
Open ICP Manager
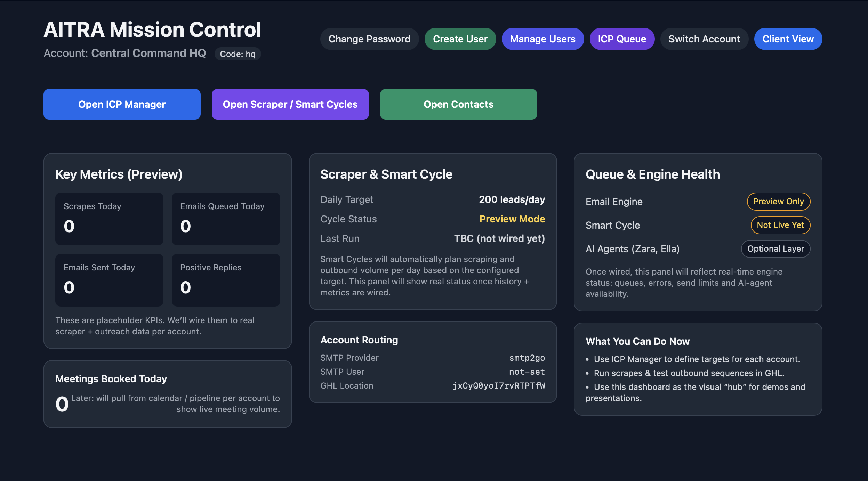122,104
